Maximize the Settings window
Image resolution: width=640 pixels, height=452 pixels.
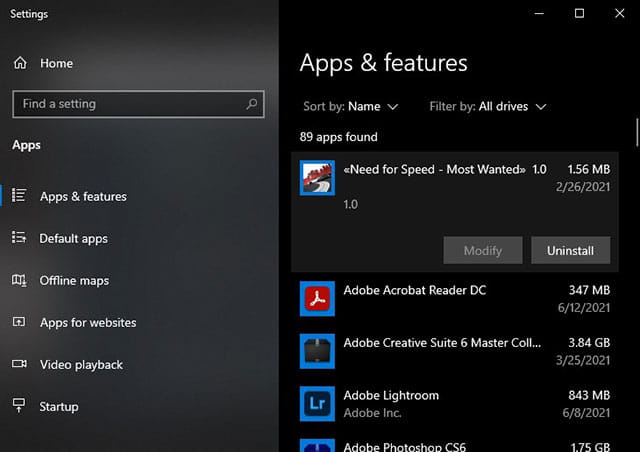click(579, 13)
